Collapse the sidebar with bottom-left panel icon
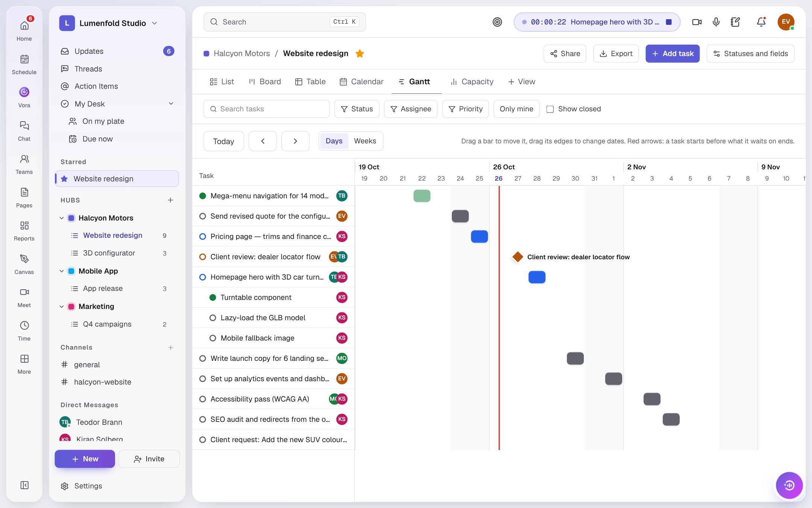 (x=24, y=485)
